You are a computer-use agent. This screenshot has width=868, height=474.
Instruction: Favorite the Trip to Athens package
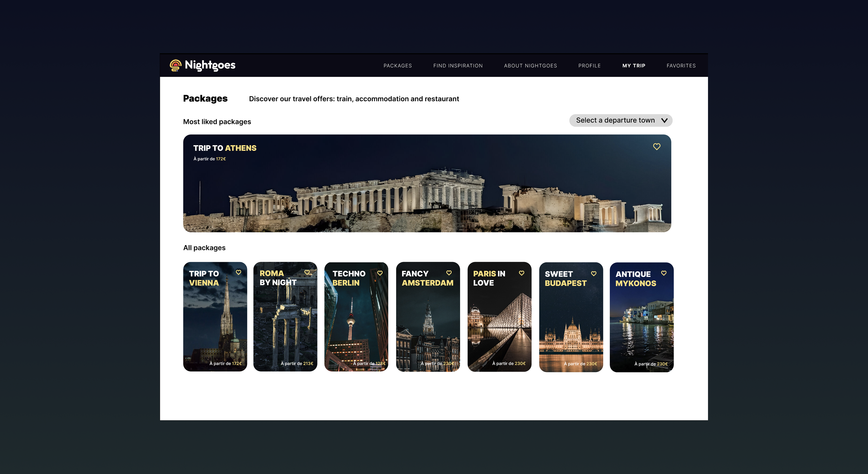tap(656, 147)
